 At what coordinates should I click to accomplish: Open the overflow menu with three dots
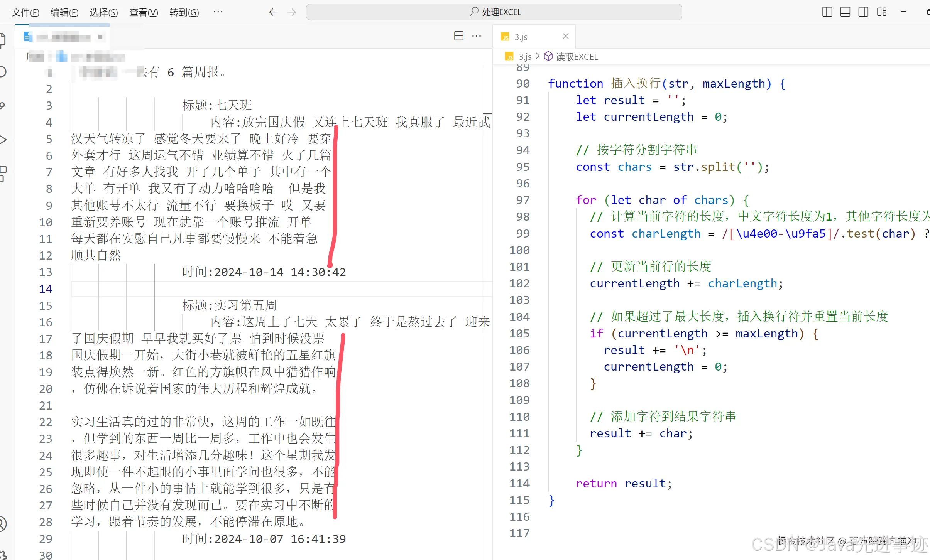[218, 12]
